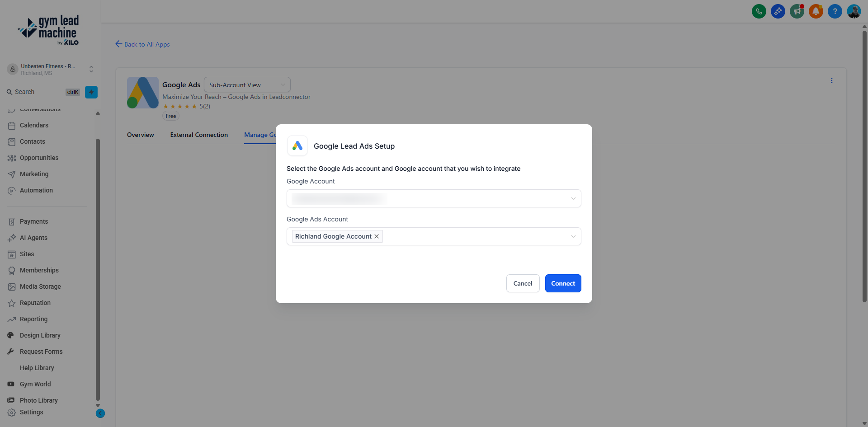Screen dimensions: 868x427
Task: Open the megaphone announcements icon
Action: tap(797, 11)
